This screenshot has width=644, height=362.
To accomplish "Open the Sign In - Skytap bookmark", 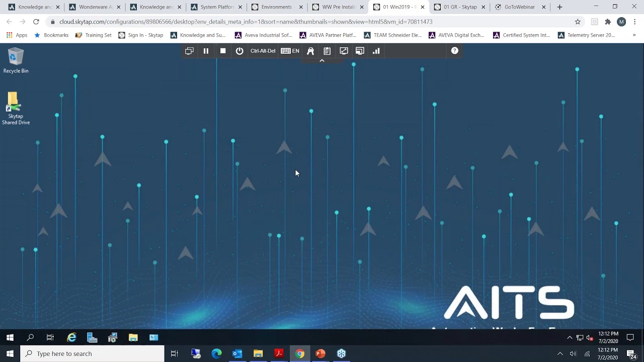I will click(x=140, y=35).
